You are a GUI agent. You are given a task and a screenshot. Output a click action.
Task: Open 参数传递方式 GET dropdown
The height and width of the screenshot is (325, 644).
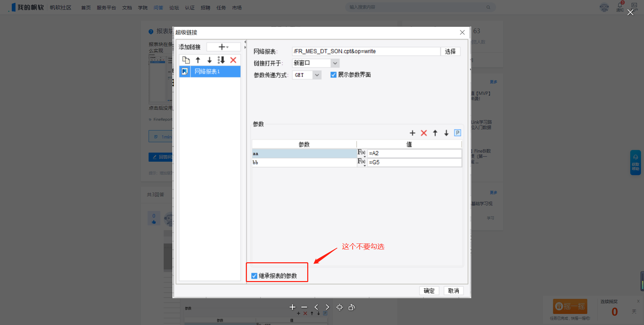coord(317,75)
